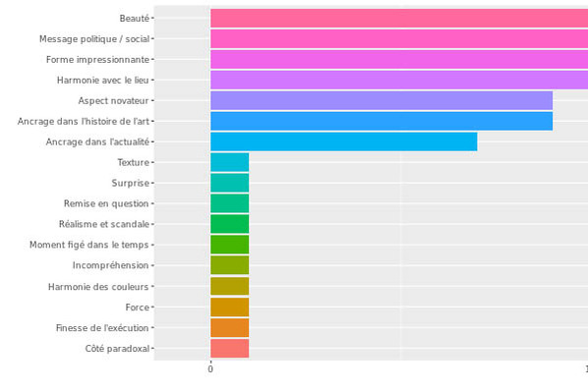Click the Aspect novateur bar
This screenshot has width=588, height=392.
382,100
